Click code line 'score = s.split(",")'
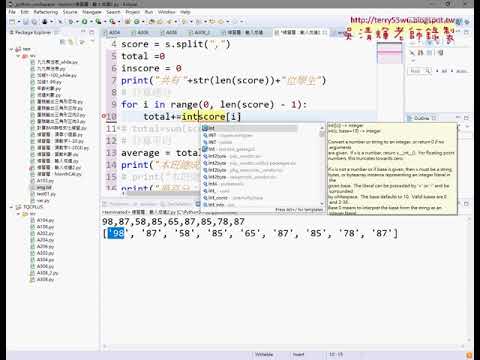The height and width of the screenshot is (360, 480). click(175, 44)
